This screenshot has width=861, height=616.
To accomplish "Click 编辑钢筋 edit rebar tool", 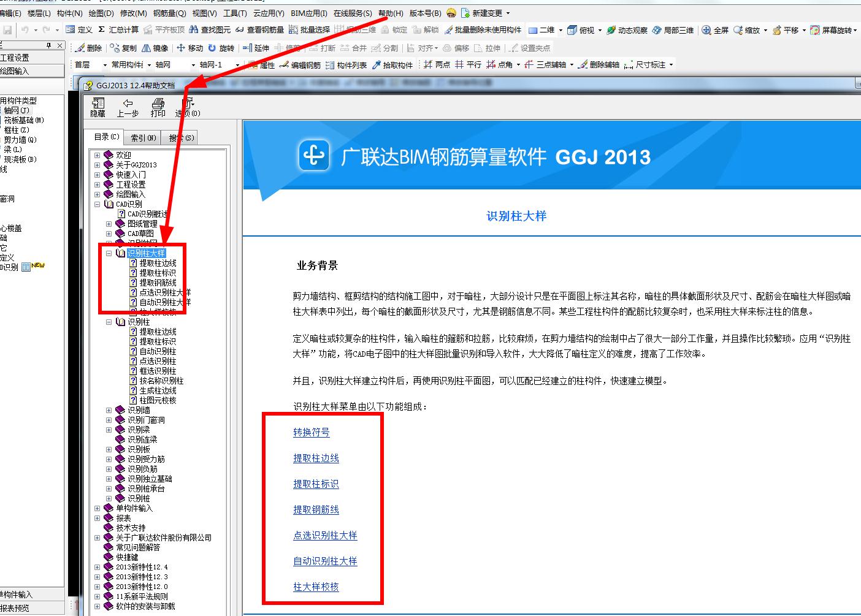I will pyautogui.click(x=300, y=65).
